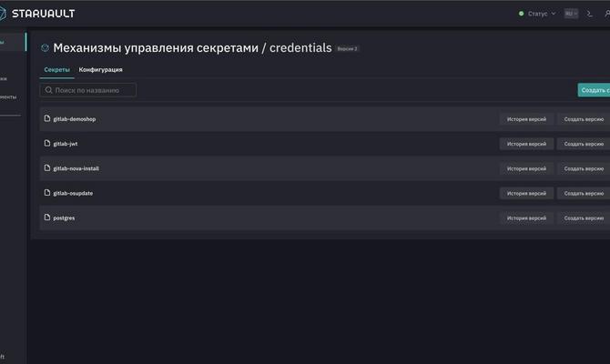Click Создать версию for gitlab-osupdate
Image resolution: width=610 pixels, height=364 pixels.
[x=583, y=193]
